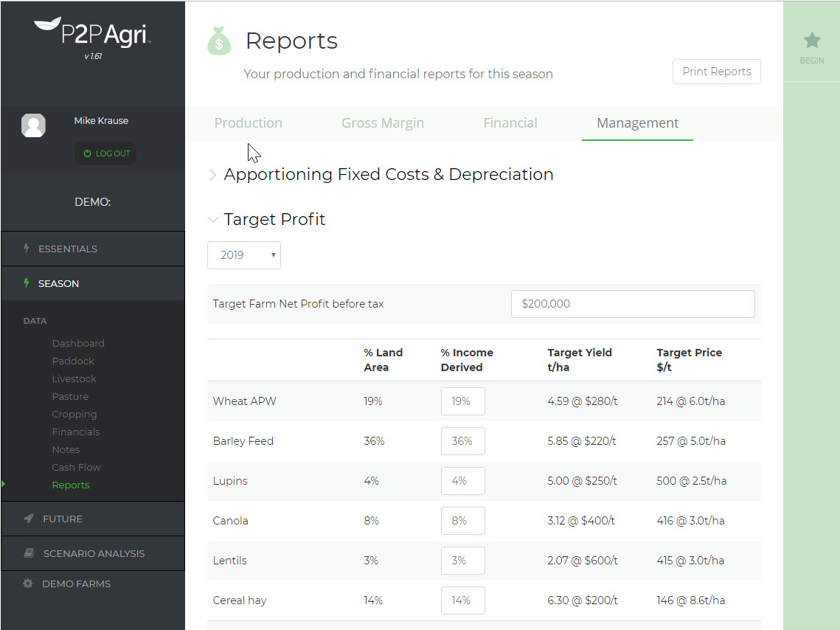Open the 2019 year dropdown
The image size is (840, 630).
[x=243, y=255]
